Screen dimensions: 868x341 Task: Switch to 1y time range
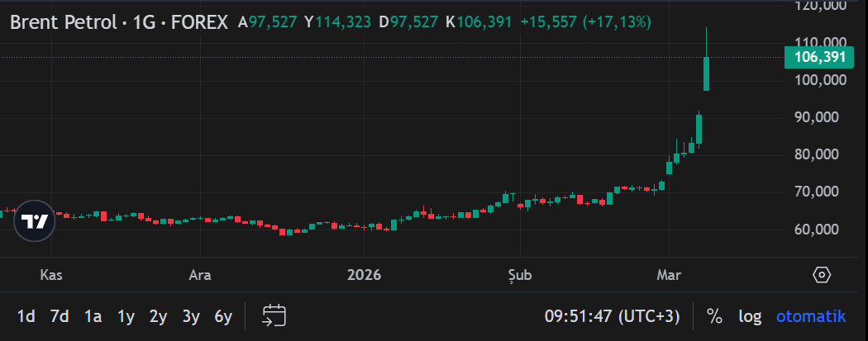tap(126, 315)
